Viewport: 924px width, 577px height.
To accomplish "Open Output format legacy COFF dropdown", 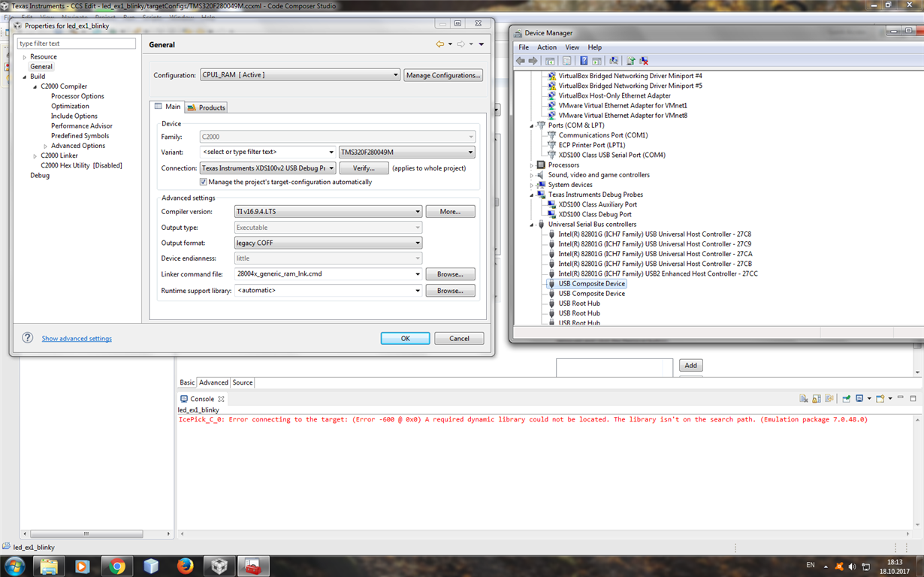I will coord(328,243).
